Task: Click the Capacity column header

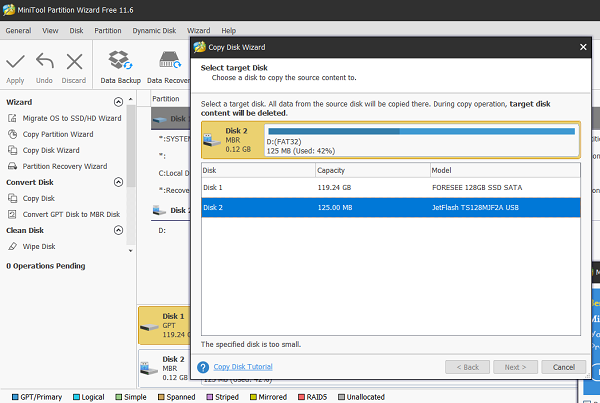Action: click(x=331, y=170)
